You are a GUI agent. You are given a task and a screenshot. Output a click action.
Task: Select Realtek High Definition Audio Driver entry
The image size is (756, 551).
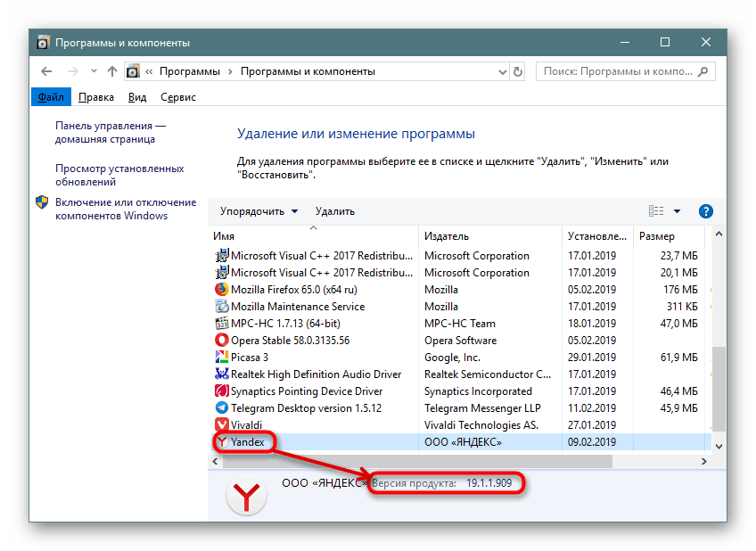pyautogui.click(x=316, y=374)
